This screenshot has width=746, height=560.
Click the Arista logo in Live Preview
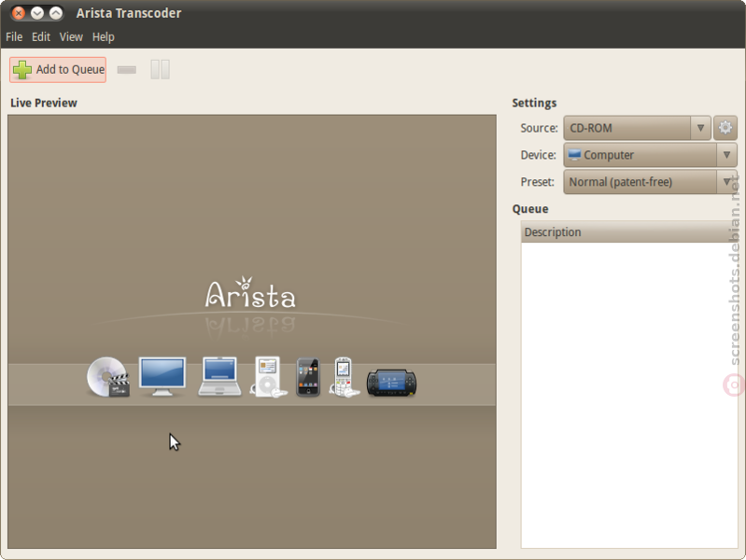click(x=250, y=293)
